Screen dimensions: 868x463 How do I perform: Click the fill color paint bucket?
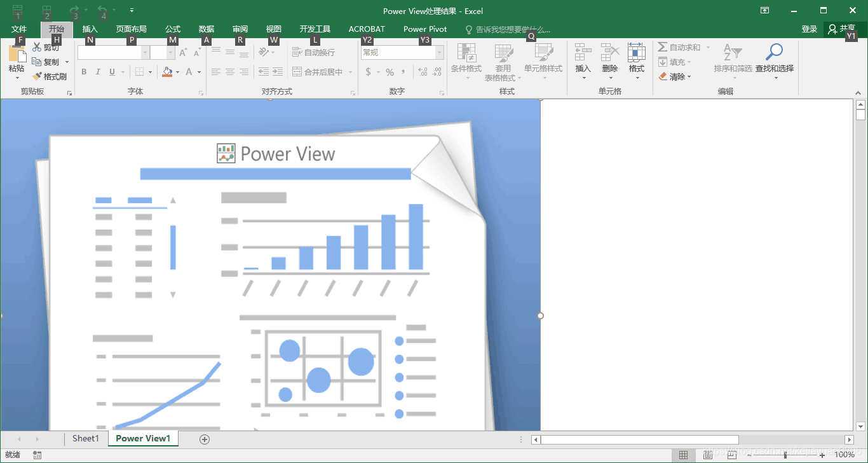[167, 72]
